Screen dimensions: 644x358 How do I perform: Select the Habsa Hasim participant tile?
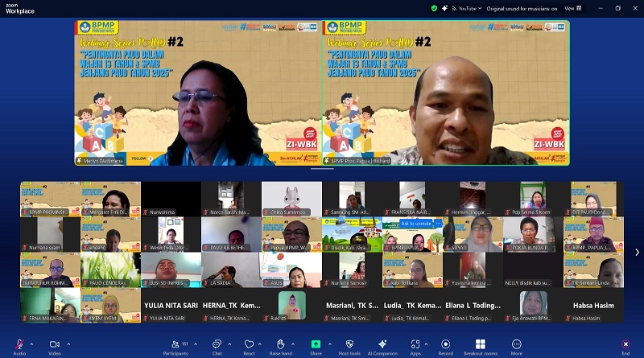593,306
